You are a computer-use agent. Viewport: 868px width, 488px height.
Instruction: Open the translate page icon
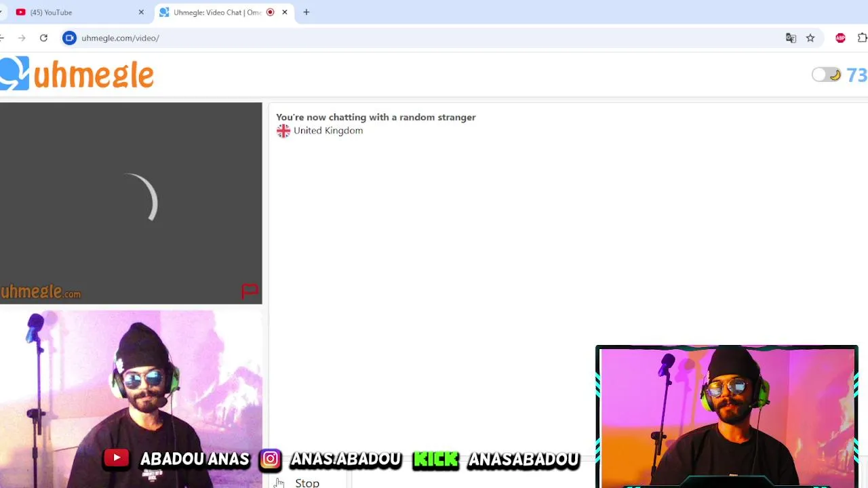tap(791, 38)
